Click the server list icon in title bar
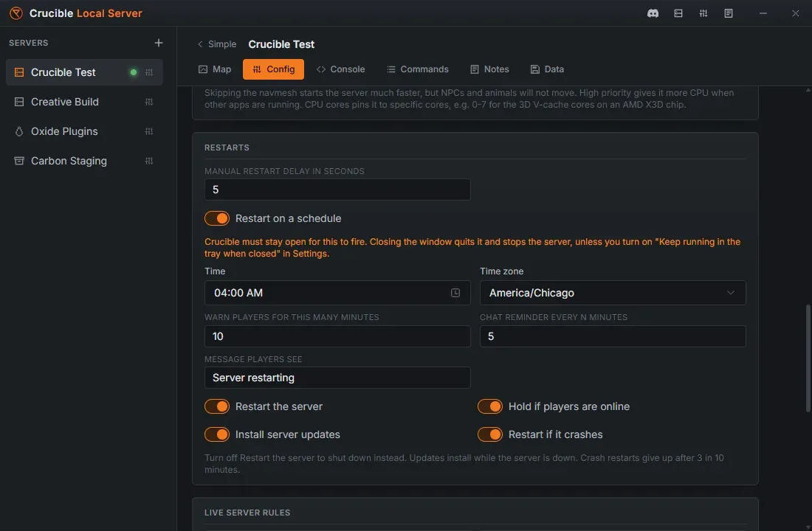 click(678, 13)
